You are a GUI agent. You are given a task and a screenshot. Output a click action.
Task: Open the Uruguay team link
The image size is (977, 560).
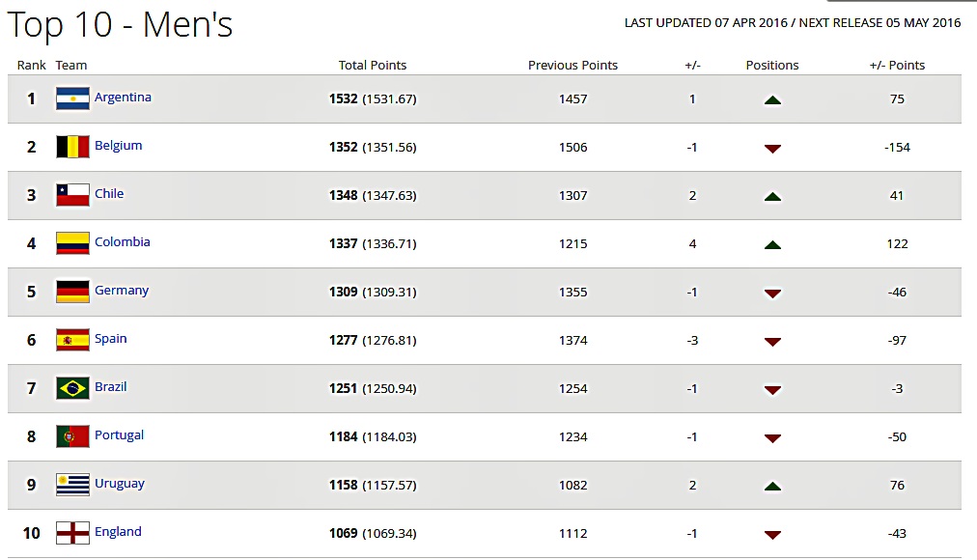click(x=120, y=484)
